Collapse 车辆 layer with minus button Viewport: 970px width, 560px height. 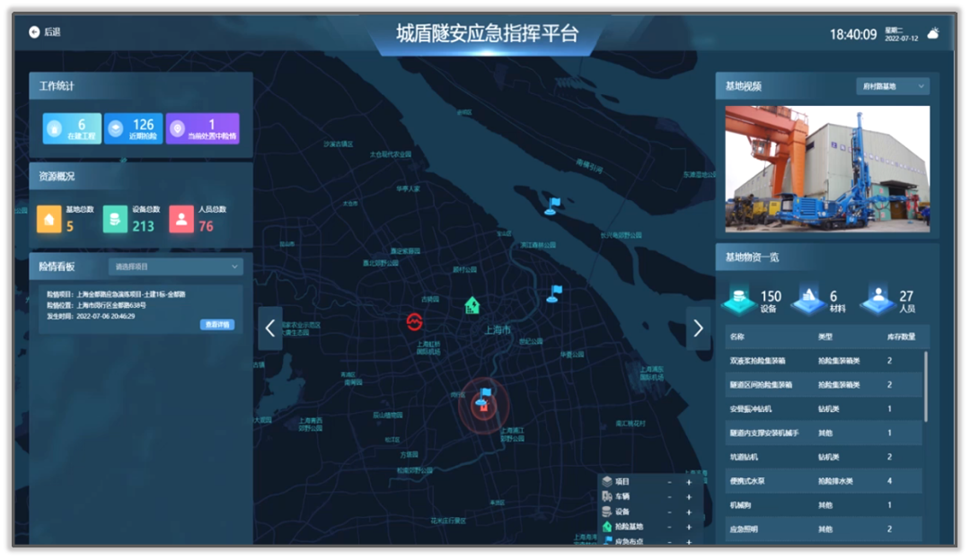(x=669, y=497)
